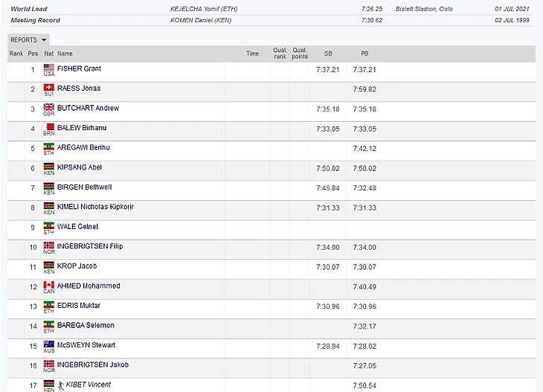
Task: Click the Time column header
Action: (x=252, y=54)
